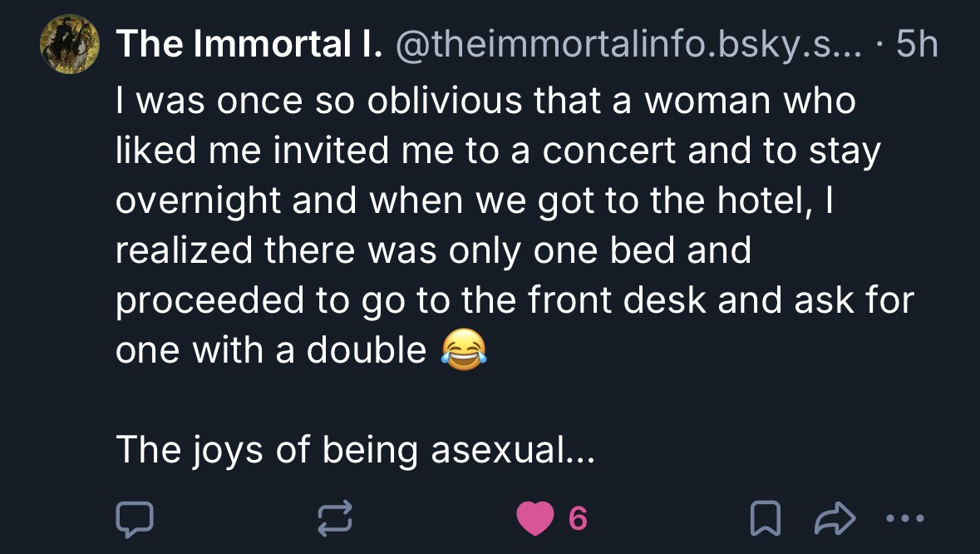Click the text "one with a double"

point(271,351)
